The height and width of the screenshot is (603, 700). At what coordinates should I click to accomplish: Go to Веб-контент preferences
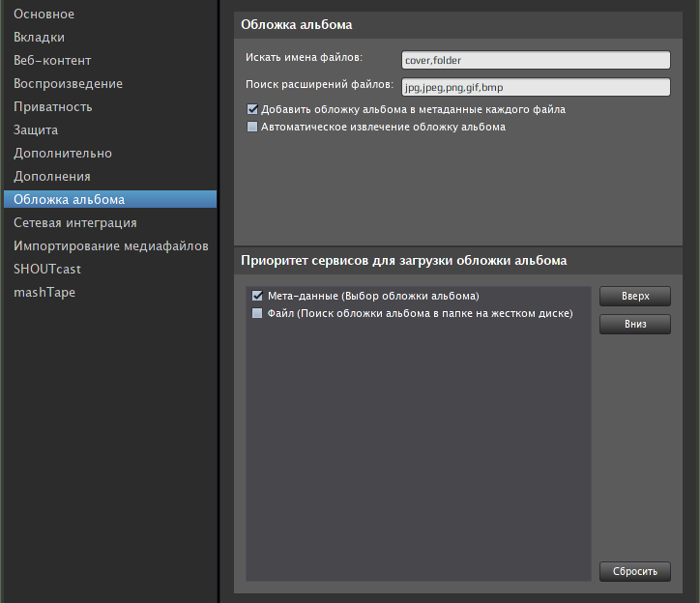[x=52, y=60]
